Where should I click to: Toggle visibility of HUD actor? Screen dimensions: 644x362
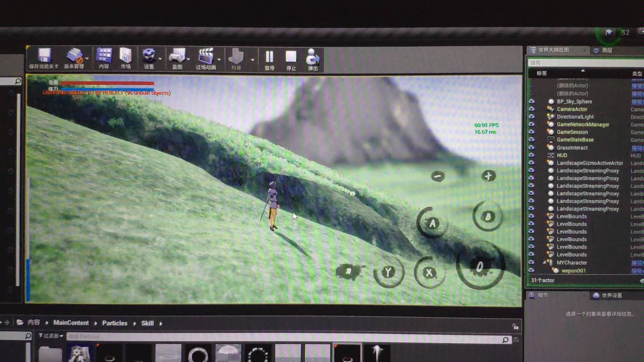point(531,155)
